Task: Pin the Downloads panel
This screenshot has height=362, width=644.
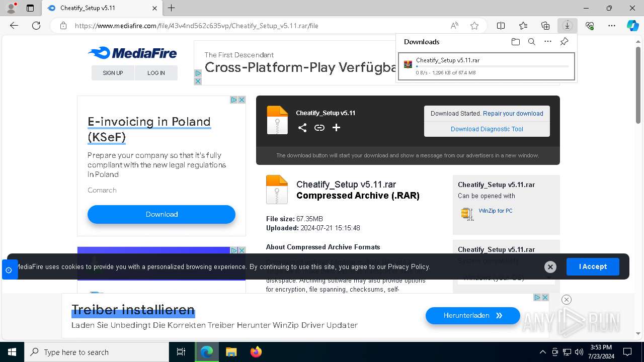Action: coord(565,42)
